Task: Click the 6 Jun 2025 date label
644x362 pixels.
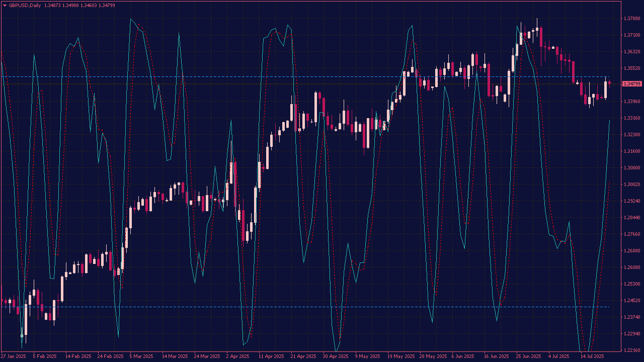Action: (463, 356)
